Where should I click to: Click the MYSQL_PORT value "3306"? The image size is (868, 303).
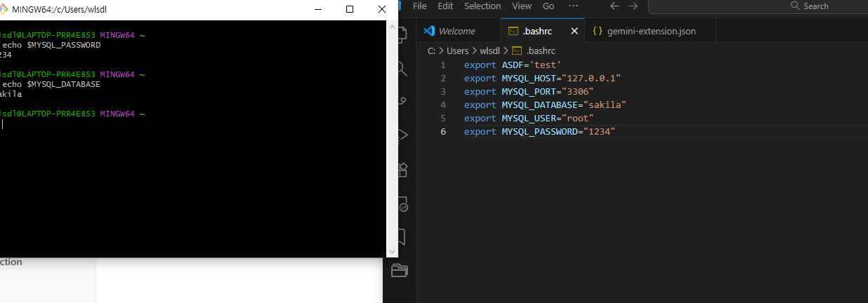(577, 91)
